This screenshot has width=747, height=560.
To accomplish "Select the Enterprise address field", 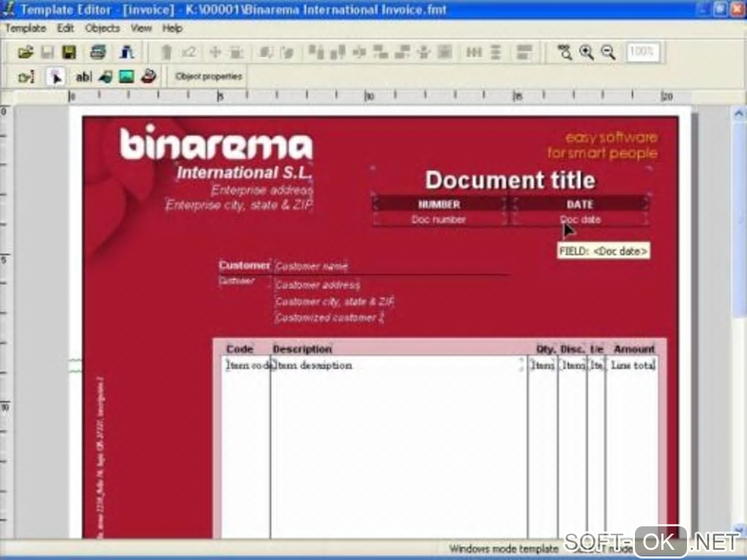I will click(262, 190).
